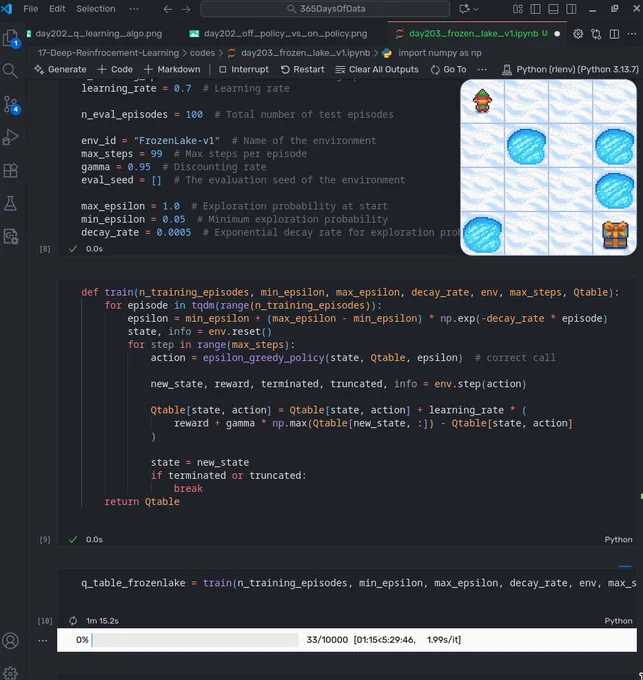Image resolution: width=643 pixels, height=680 pixels.
Task: Select the Python (rlenv) kernel picker
Action: (570, 69)
